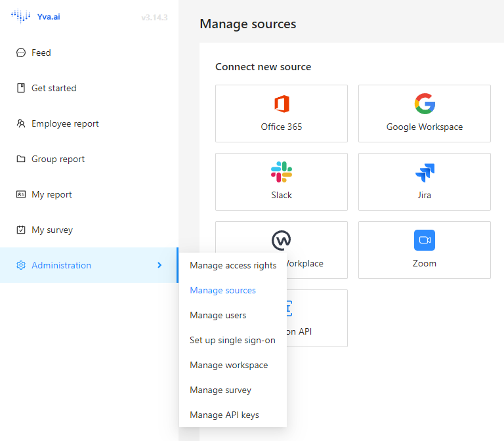504x441 pixels.
Task: Click the Zoom camera logo
Action: [425, 240]
